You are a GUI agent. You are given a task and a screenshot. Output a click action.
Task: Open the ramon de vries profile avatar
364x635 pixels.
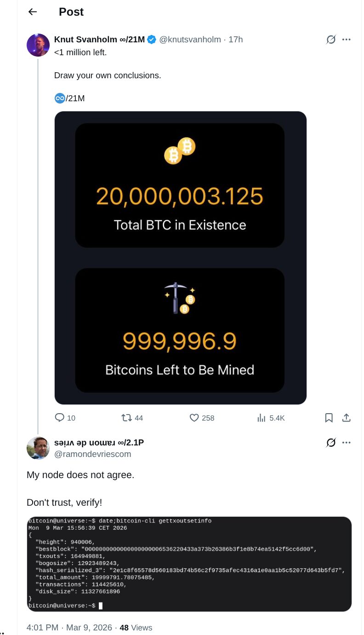click(x=38, y=448)
